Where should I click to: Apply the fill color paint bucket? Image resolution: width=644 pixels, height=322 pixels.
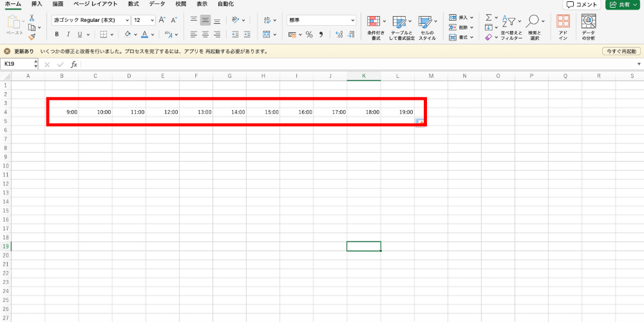[128, 35]
